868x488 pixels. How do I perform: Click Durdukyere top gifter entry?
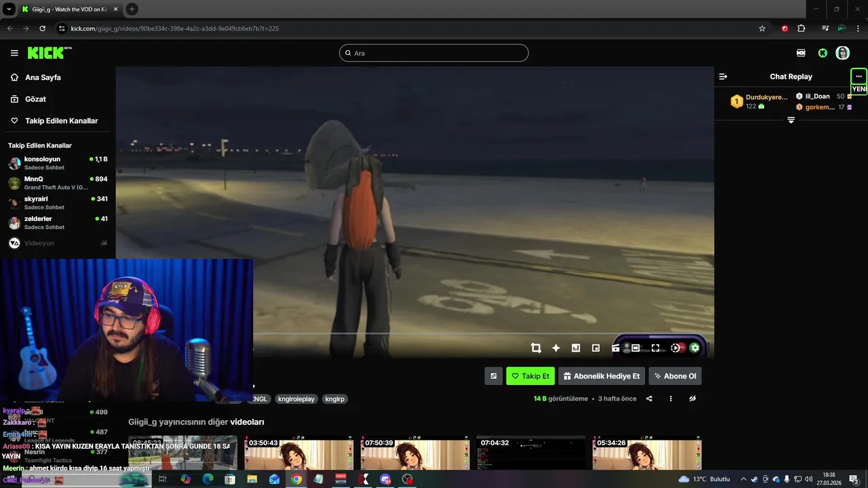[759, 102]
